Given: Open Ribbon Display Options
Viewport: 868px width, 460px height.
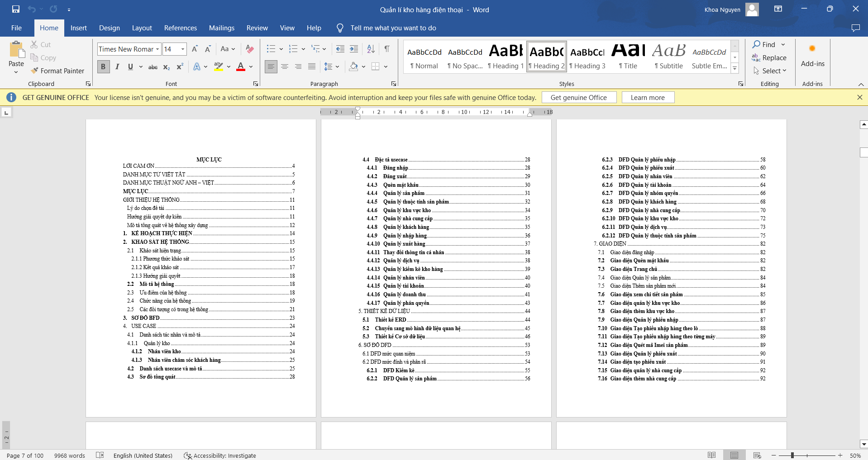Looking at the screenshot, I should coord(778,9).
